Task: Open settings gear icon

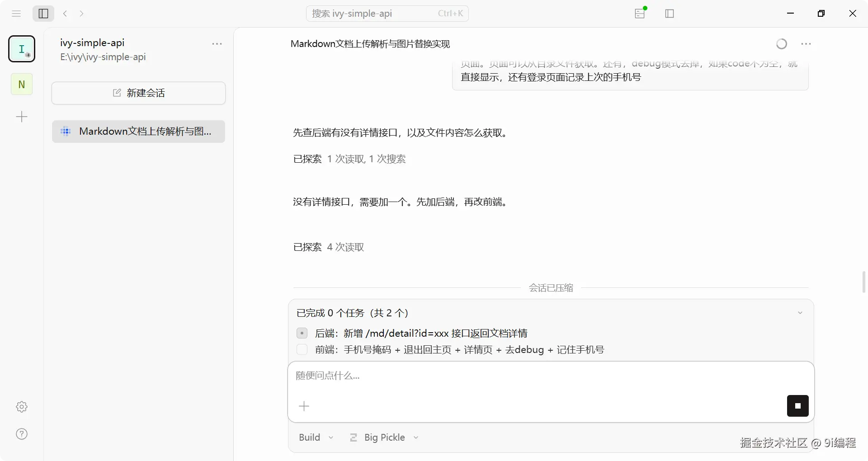Action: [22, 407]
